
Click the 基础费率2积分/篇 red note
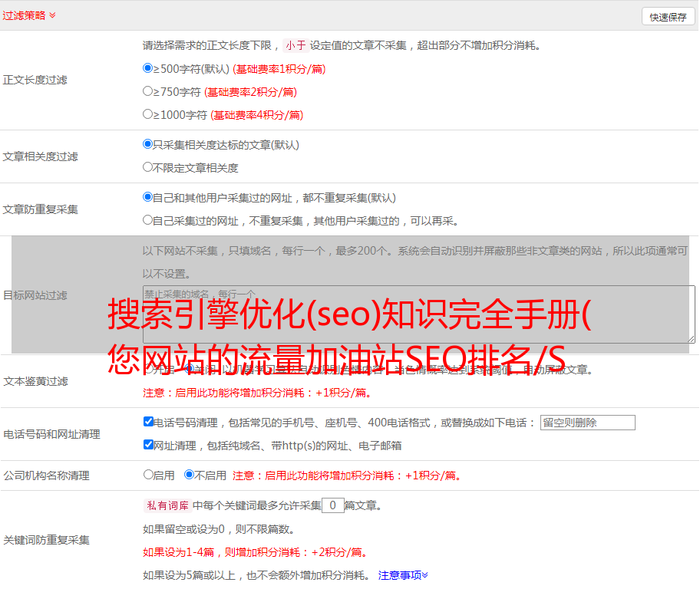(x=250, y=92)
